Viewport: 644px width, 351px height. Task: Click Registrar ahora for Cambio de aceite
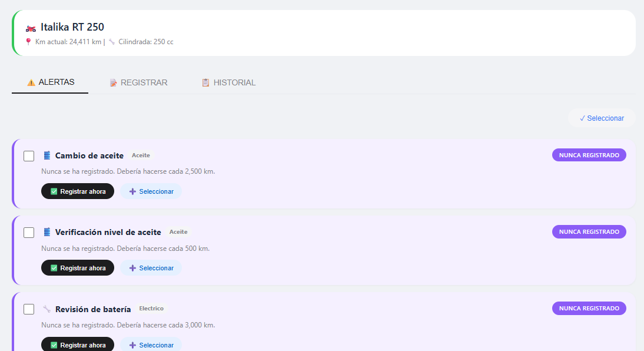click(78, 191)
